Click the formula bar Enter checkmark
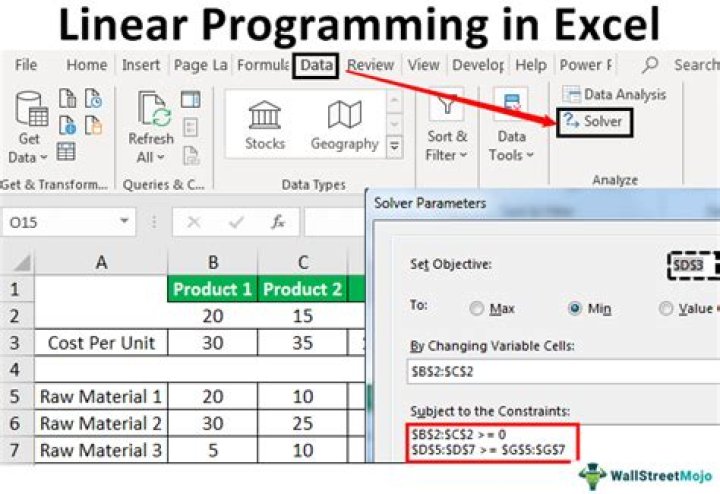Screen dimensions: 720x494 (236, 222)
